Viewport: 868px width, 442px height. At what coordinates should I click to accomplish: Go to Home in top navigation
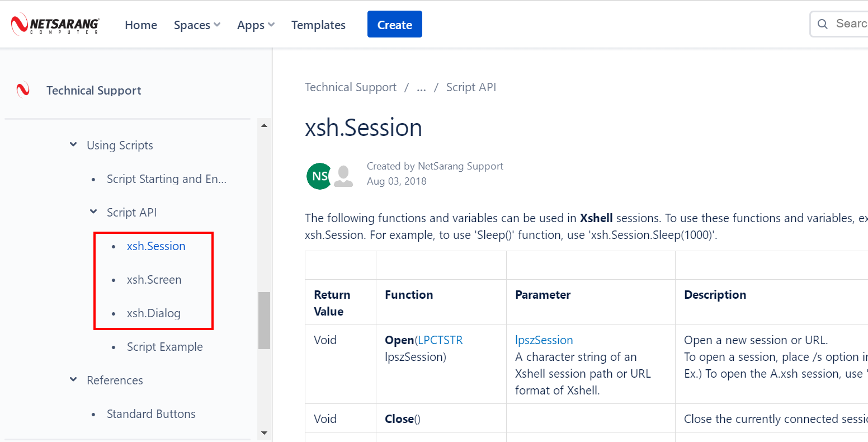coord(141,25)
